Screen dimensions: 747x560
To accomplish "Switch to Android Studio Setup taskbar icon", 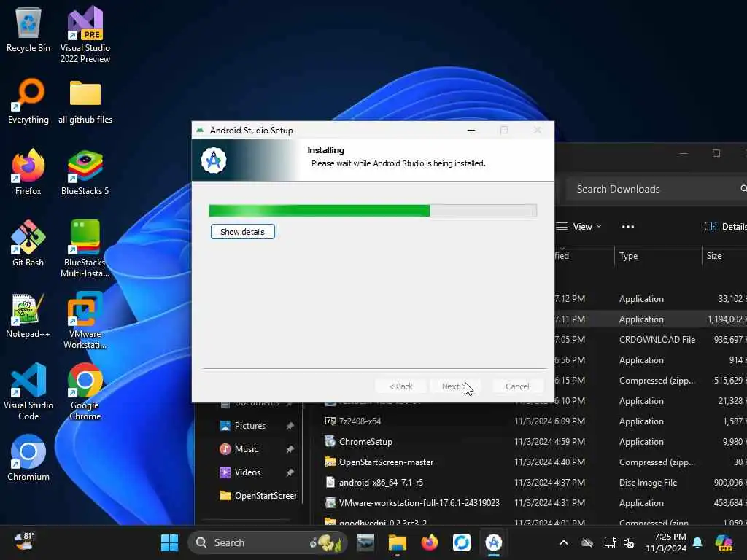I will (494, 542).
